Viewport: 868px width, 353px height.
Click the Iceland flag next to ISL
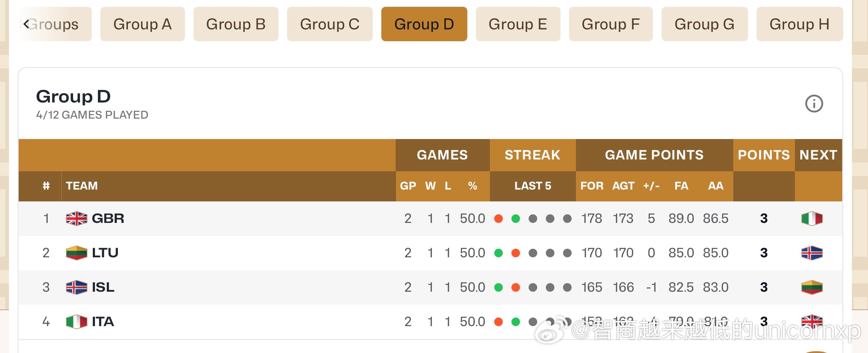(76, 287)
